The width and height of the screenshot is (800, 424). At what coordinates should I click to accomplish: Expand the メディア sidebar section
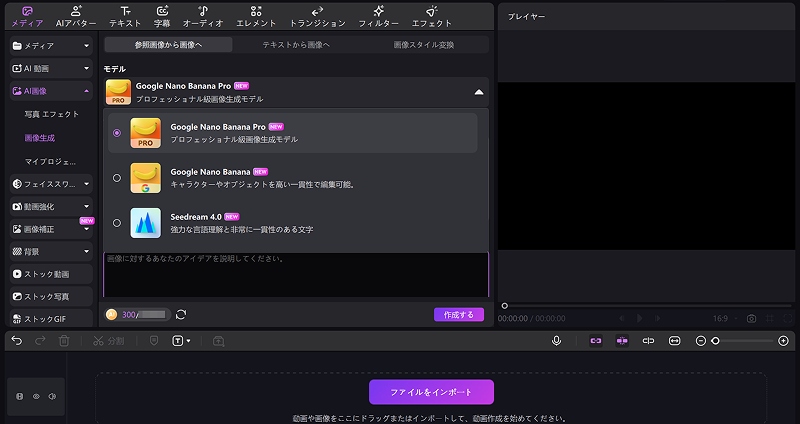click(x=51, y=46)
